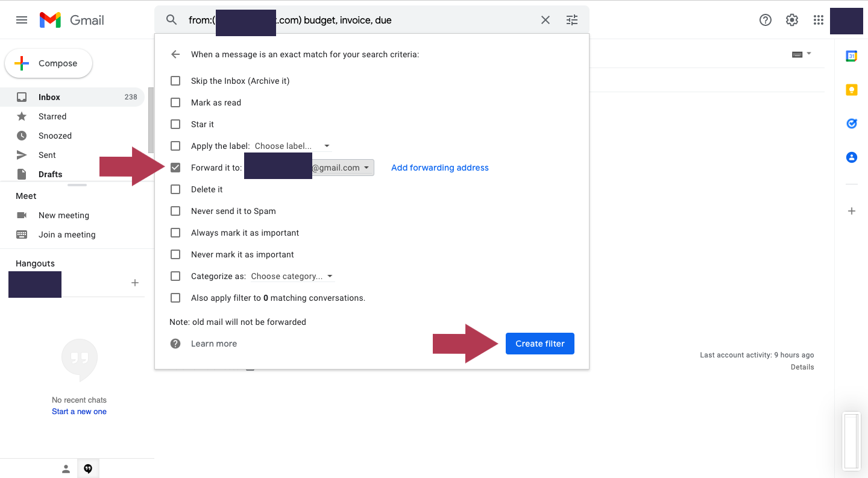The height and width of the screenshot is (478, 868).
Task: Open the Gmail help menu
Action: 765,20
